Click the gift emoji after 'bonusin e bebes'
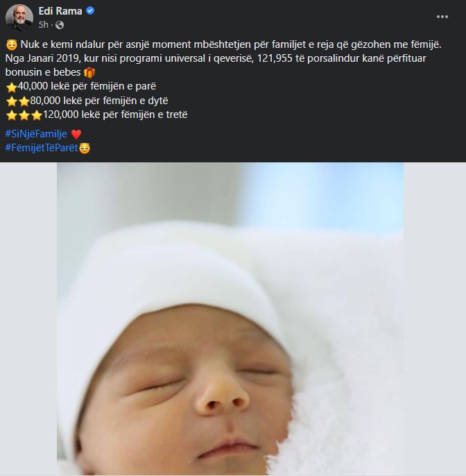 [88, 72]
